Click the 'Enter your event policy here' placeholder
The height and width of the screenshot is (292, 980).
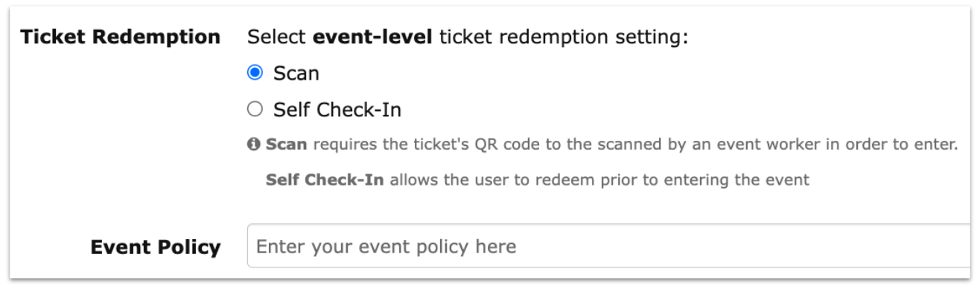pyautogui.click(x=386, y=247)
